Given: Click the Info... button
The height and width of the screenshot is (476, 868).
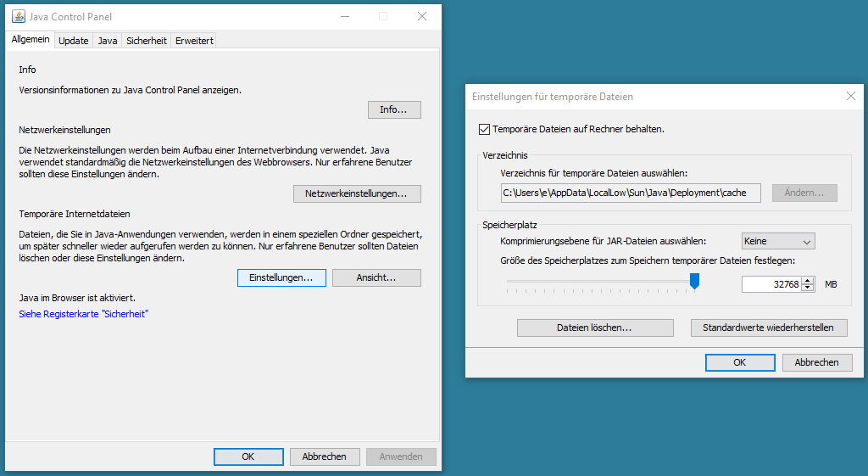Looking at the screenshot, I should (394, 109).
